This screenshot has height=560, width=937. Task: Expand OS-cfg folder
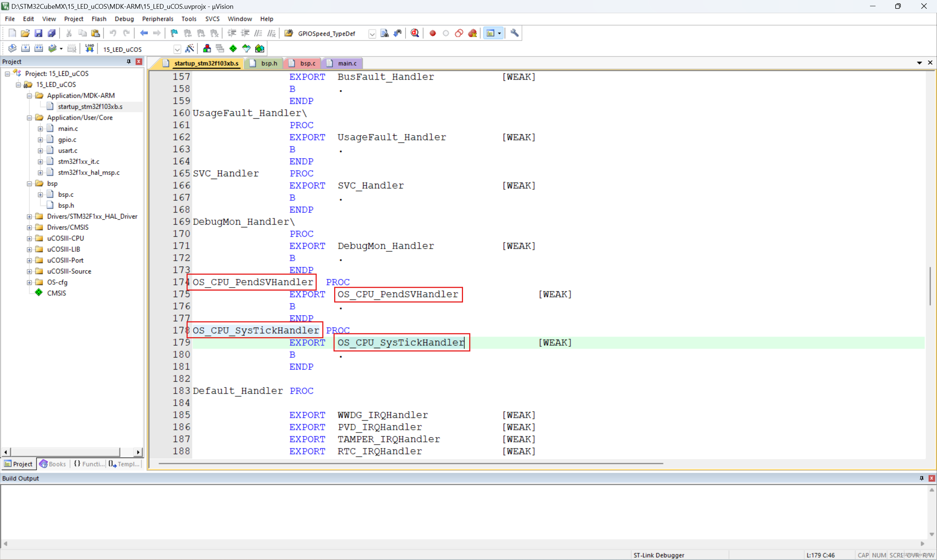click(x=29, y=282)
